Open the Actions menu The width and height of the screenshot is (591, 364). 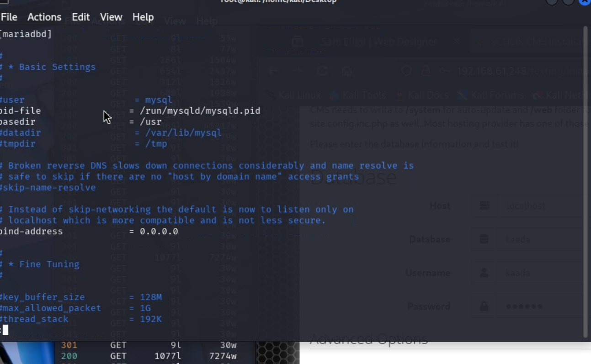(44, 17)
